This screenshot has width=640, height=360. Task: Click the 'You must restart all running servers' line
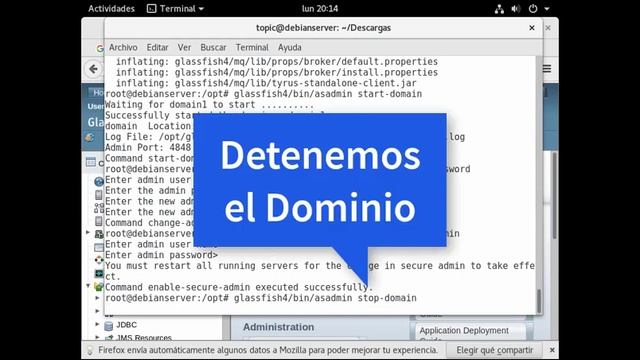320,266
